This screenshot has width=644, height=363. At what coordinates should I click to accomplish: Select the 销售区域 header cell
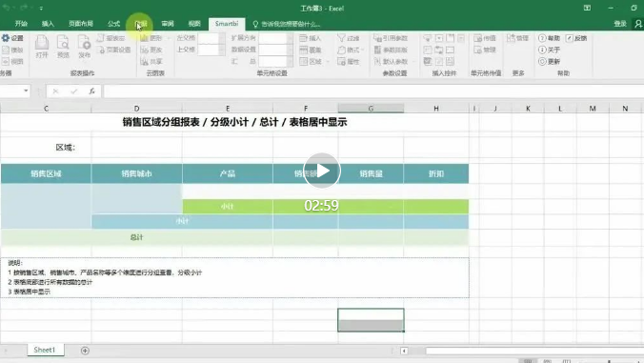click(46, 173)
